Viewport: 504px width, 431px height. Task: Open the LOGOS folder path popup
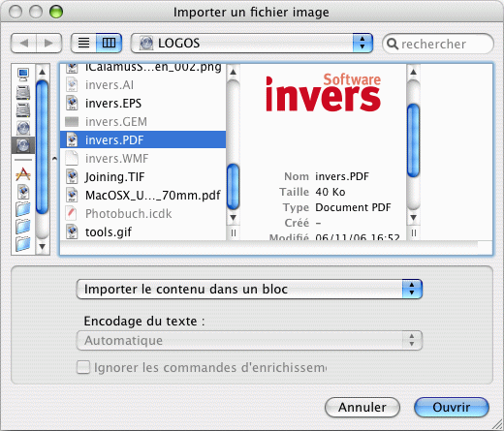coord(252,43)
